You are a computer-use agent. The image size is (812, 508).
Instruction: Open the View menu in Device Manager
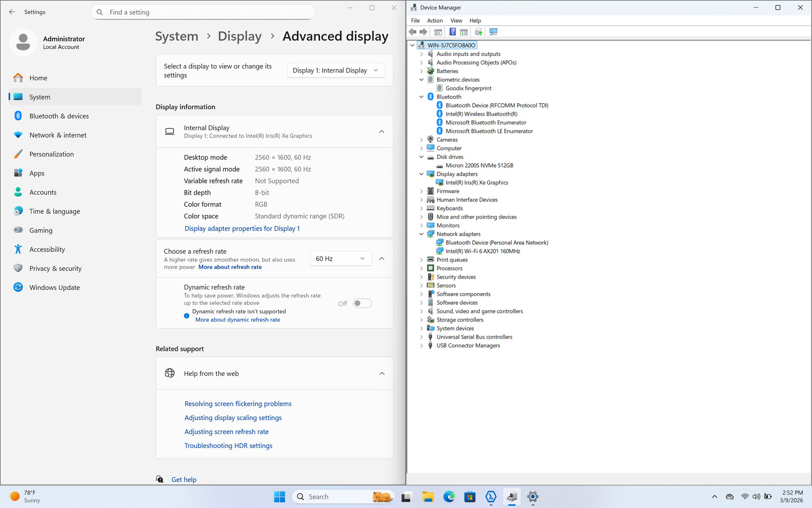[x=456, y=21]
